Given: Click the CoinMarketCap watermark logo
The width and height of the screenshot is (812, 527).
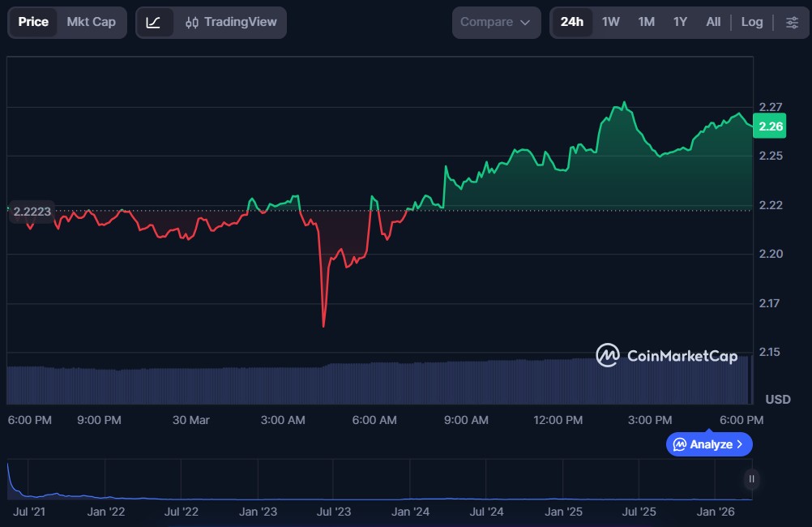Looking at the screenshot, I should pos(607,355).
